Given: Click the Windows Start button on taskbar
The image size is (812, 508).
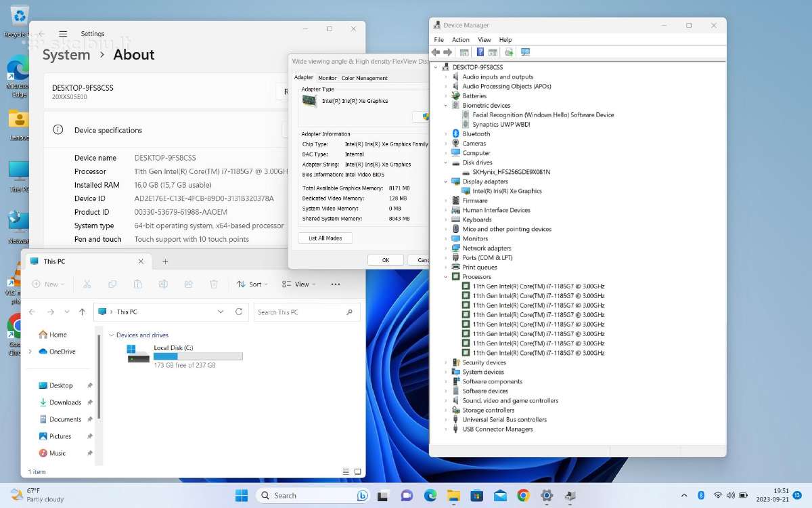Looking at the screenshot, I should click(242, 495).
